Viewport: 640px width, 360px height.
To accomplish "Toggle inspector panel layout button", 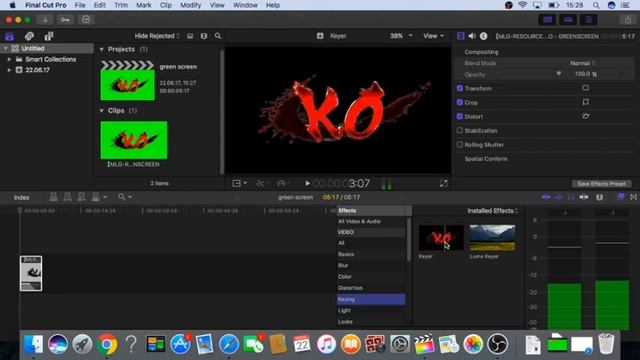I will pos(588,20).
